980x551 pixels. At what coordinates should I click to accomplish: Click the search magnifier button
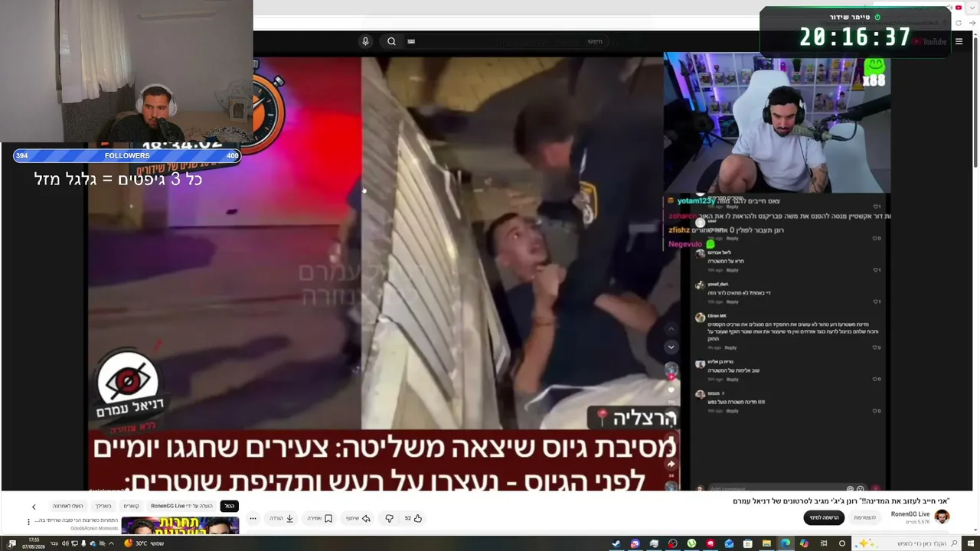click(x=391, y=41)
